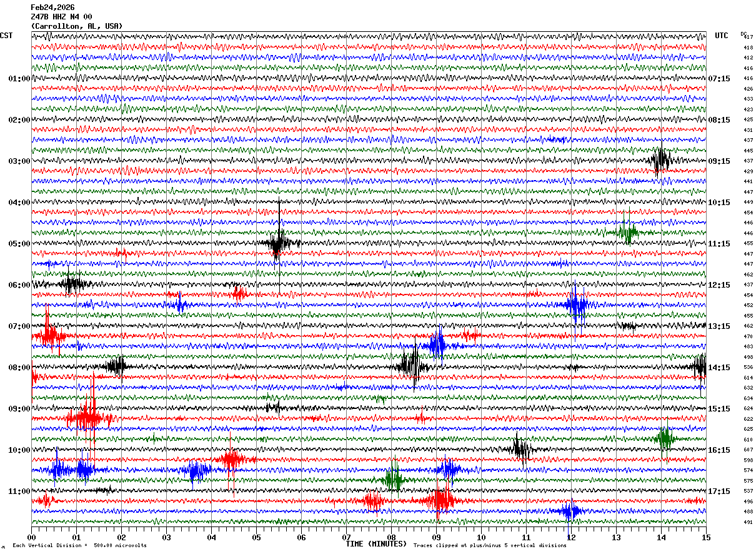Click the DC offset value 412
The height and width of the screenshot is (554, 756).
[x=748, y=58]
